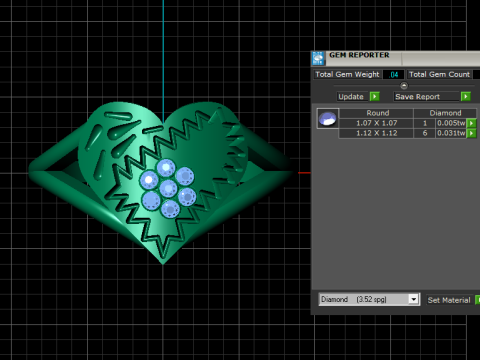Click the 0.005tw weight cell
Screen dimensions: 480x360
tap(451, 123)
